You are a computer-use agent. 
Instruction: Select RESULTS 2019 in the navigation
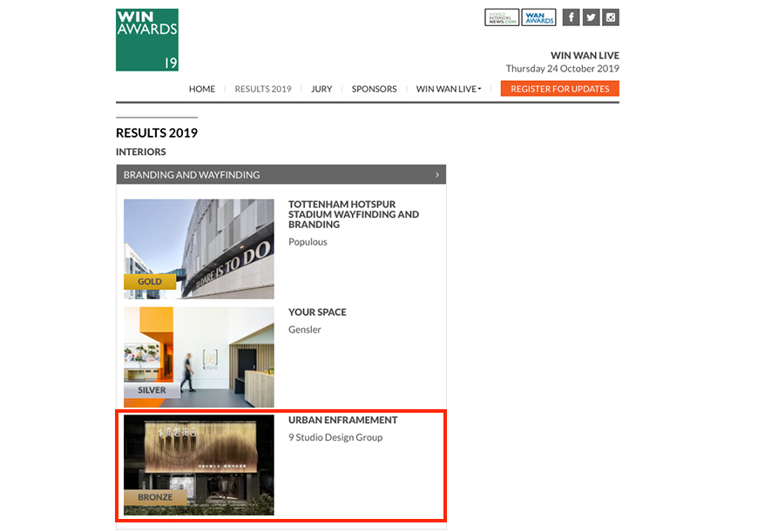[x=263, y=89]
